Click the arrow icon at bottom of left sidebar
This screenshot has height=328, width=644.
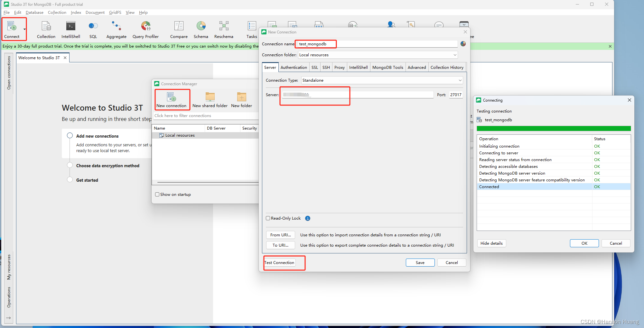pos(8,318)
